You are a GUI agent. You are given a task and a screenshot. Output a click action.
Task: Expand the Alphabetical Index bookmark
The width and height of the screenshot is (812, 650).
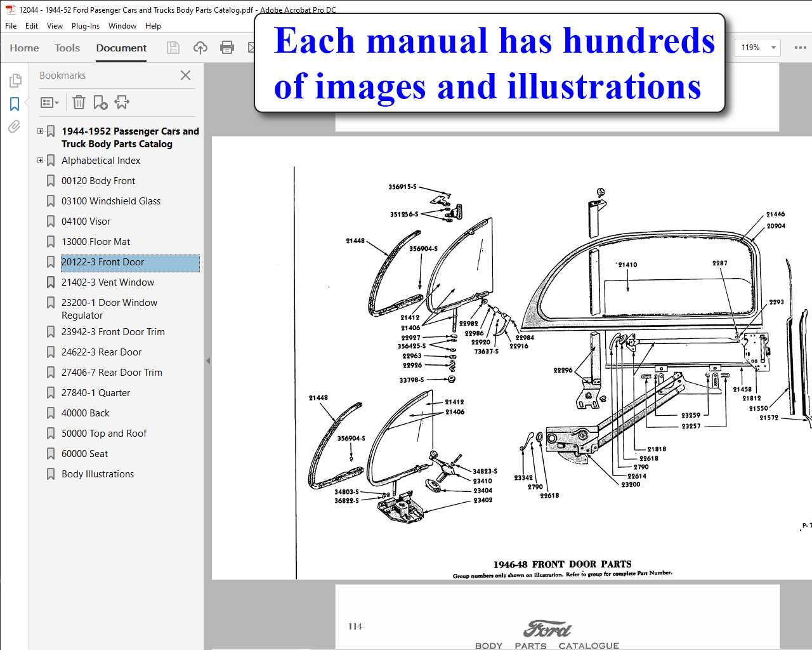tap(41, 161)
